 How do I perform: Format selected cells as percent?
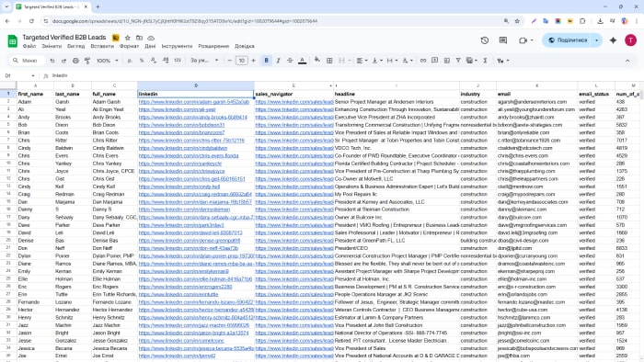142,61
